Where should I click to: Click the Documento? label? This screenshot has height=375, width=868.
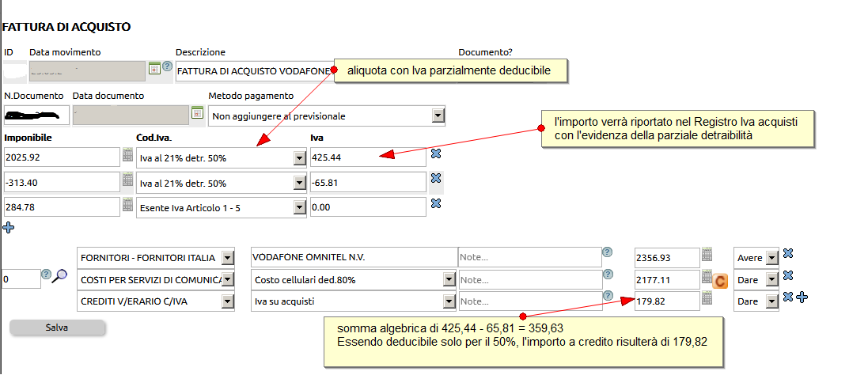[x=486, y=52]
